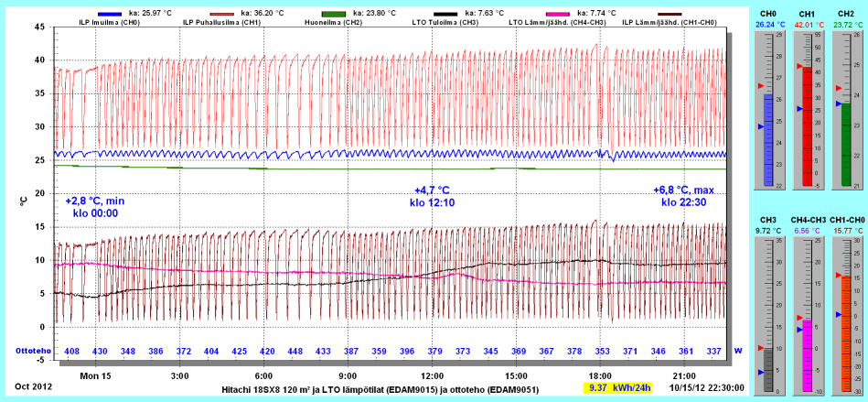Click the green CH2 thermometer bar
The image size is (868, 402).
pos(845,144)
